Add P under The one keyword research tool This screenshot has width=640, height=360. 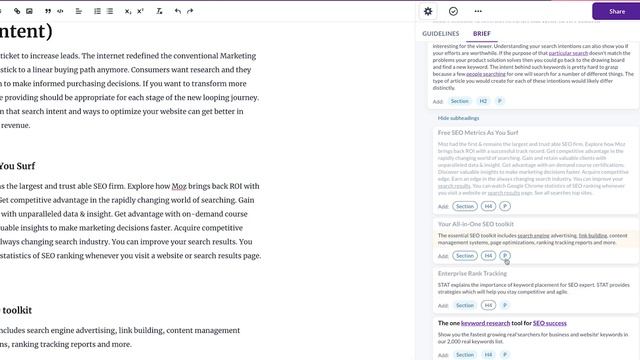click(505, 355)
